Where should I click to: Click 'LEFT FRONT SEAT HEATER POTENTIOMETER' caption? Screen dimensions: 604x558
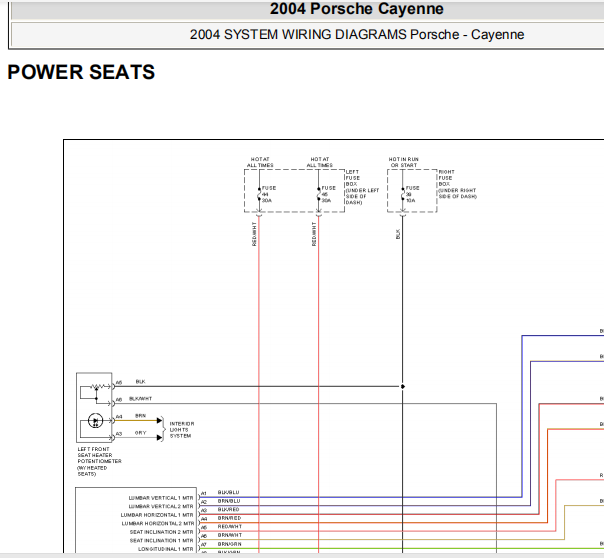tap(99, 461)
